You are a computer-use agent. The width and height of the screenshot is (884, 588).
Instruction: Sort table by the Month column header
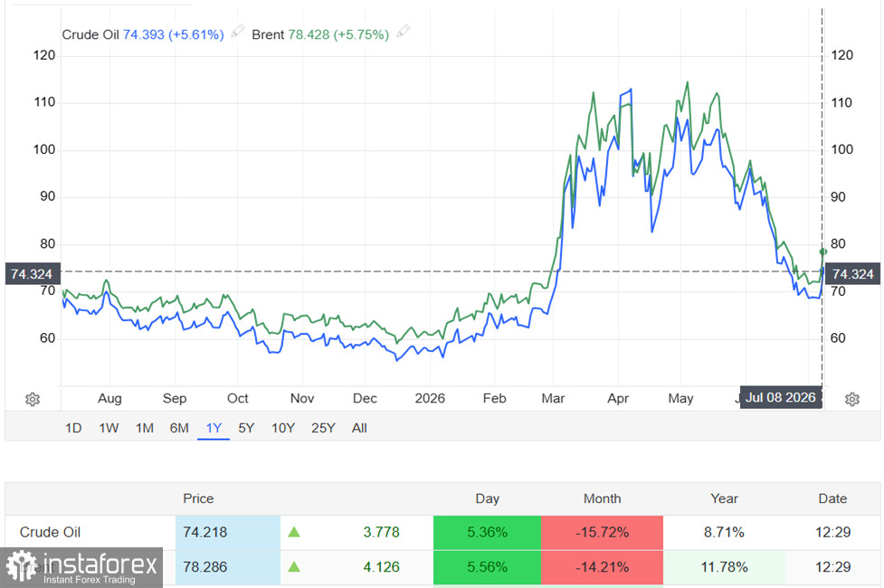pyautogui.click(x=602, y=498)
